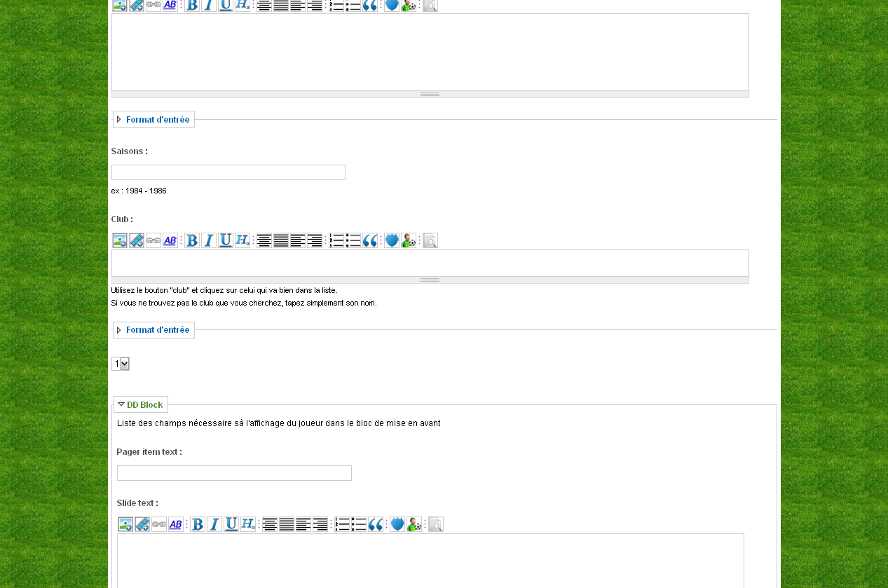Insert heading via Slide text toolbar

[248, 524]
